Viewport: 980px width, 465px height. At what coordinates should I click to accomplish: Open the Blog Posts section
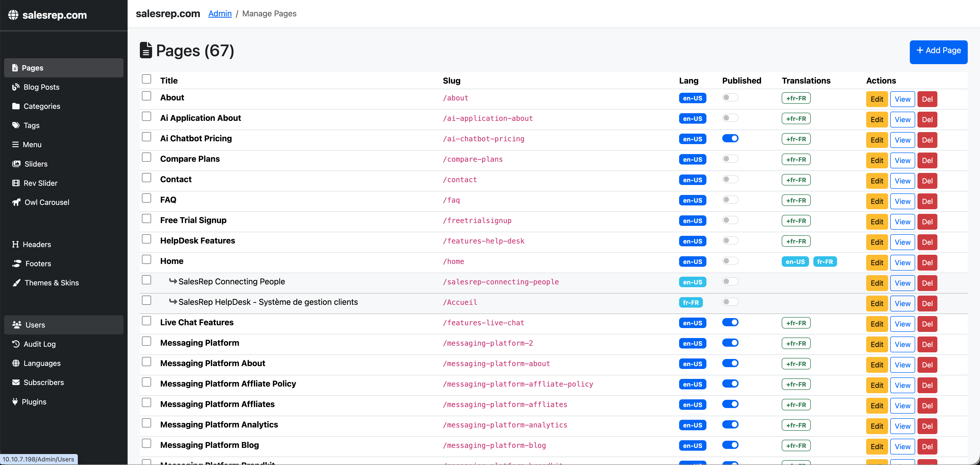click(41, 87)
